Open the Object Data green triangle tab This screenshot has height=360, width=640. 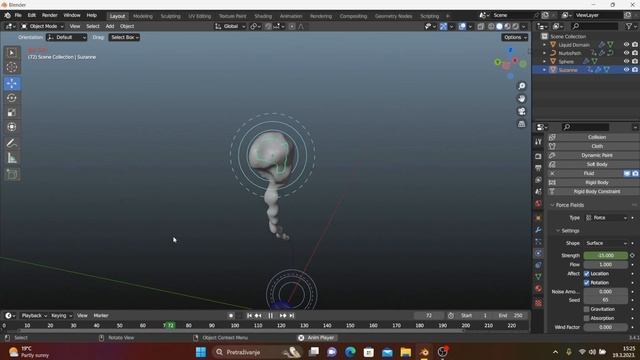[x=538, y=277]
